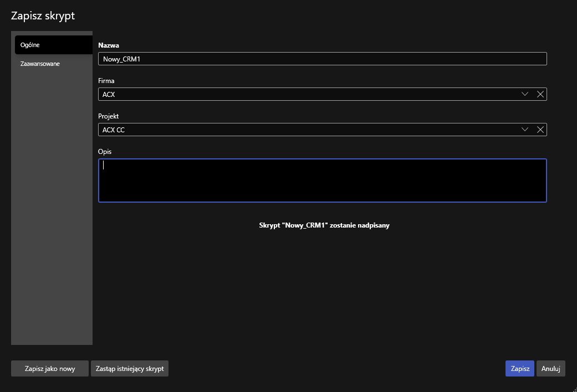Select Zastąp istniejący skrypt button

pos(130,369)
